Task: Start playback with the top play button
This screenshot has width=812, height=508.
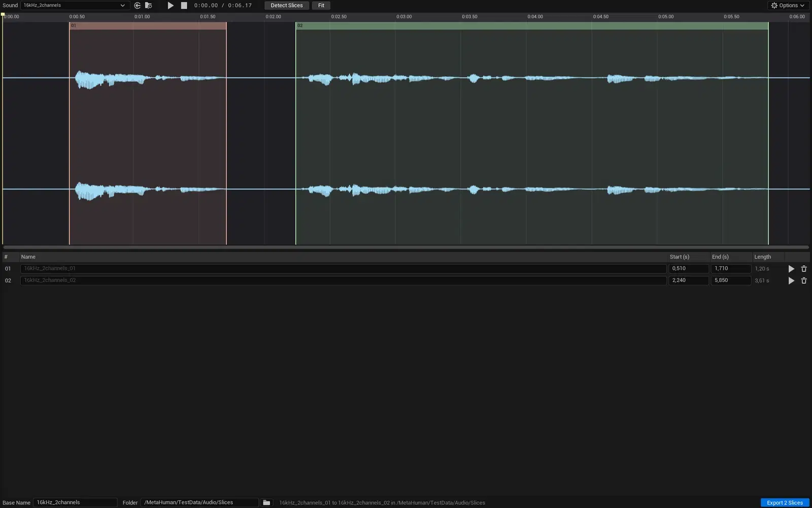Action: point(171,6)
